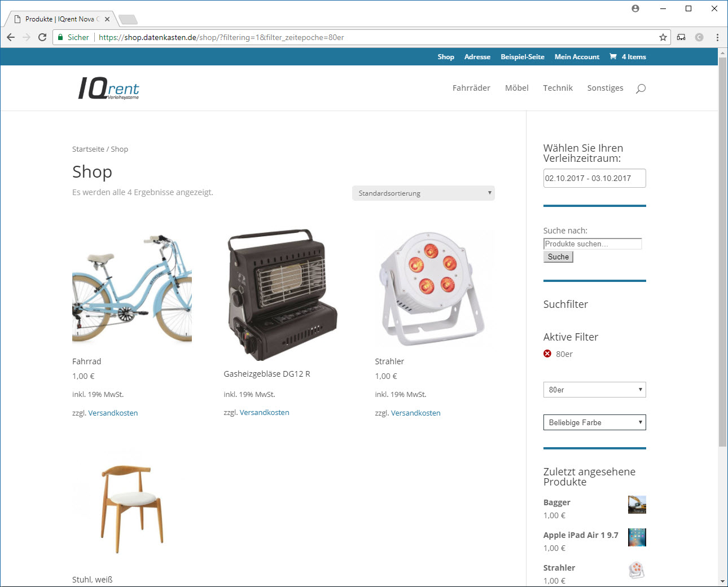This screenshot has height=587, width=728.
Task: Open the shopping cart with 4 items
Action: coord(628,57)
